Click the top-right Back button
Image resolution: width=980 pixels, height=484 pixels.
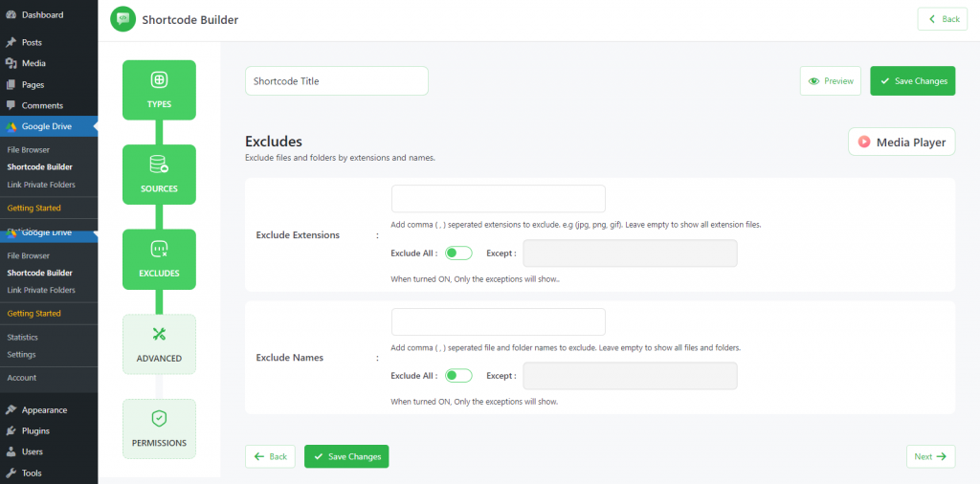coord(943,19)
